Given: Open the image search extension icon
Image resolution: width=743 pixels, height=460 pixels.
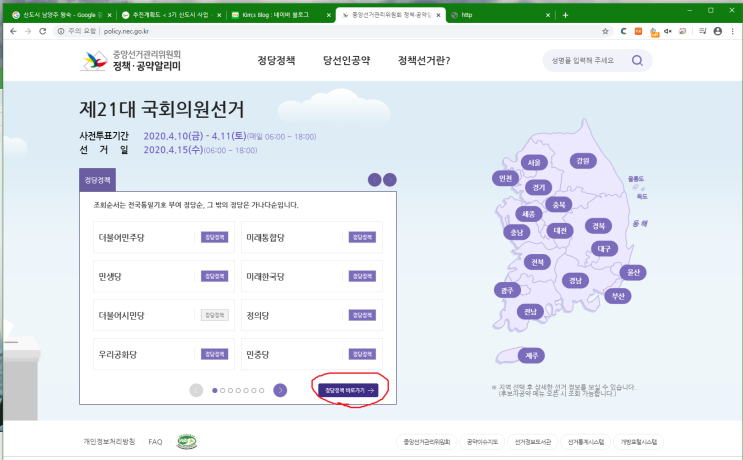Looking at the screenshot, I should [682, 31].
